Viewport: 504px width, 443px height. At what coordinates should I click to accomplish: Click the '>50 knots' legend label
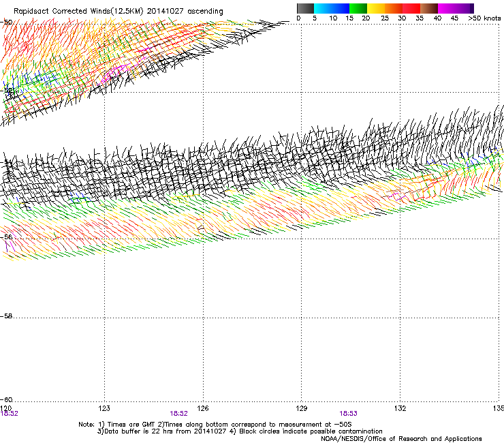click(484, 18)
